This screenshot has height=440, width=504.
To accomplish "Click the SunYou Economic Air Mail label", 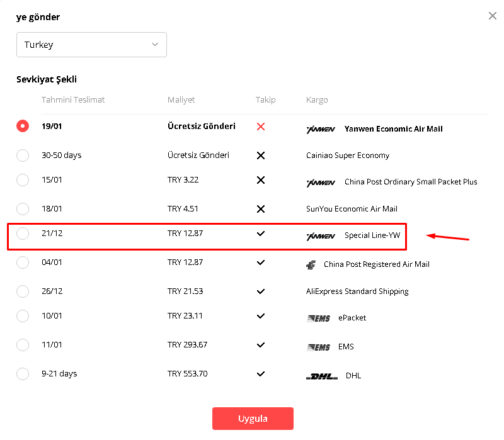I will click(x=352, y=209).
